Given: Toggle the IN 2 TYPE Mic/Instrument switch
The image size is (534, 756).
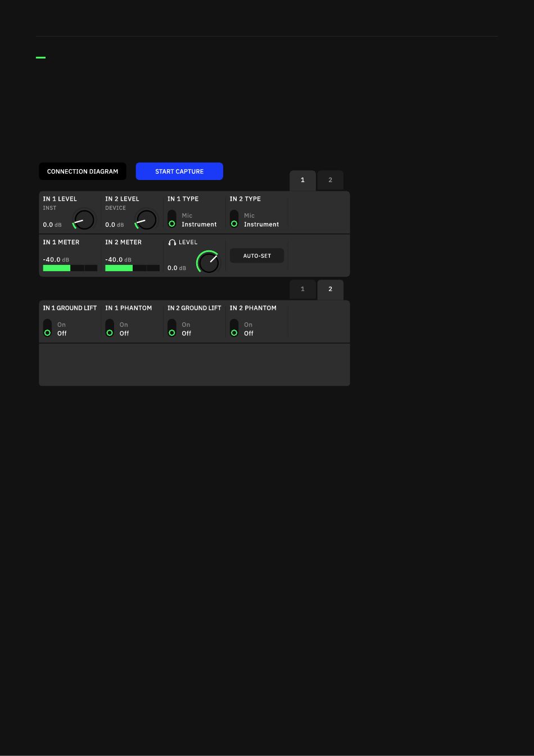Looking at the screenshot, I should pyautogui.click(x=234, y=219).
